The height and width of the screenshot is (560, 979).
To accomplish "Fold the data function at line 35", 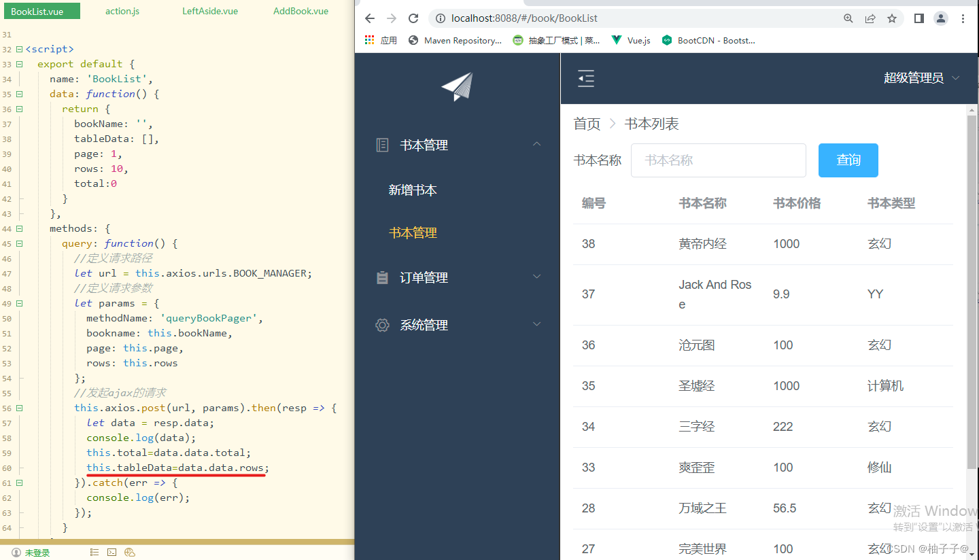I will pos(19,94).
